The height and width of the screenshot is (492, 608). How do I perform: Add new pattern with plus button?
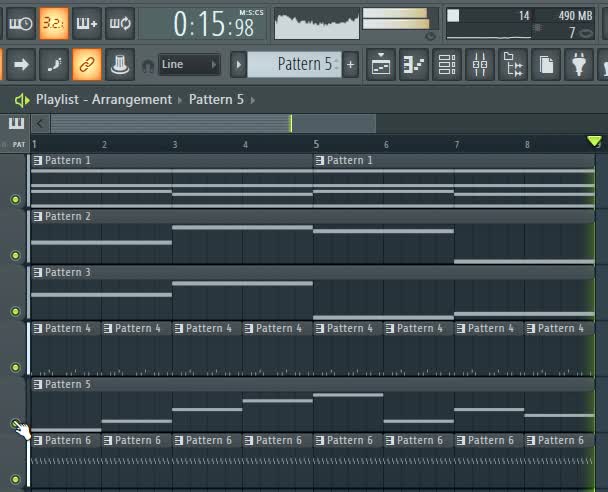[350, 65]
